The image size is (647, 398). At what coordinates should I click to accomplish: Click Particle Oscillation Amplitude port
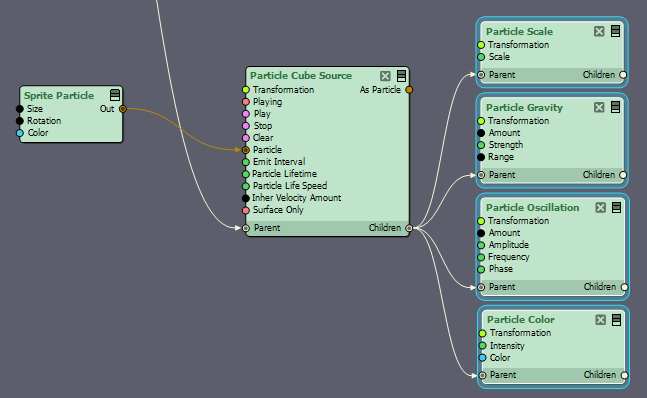click(481, 245)
